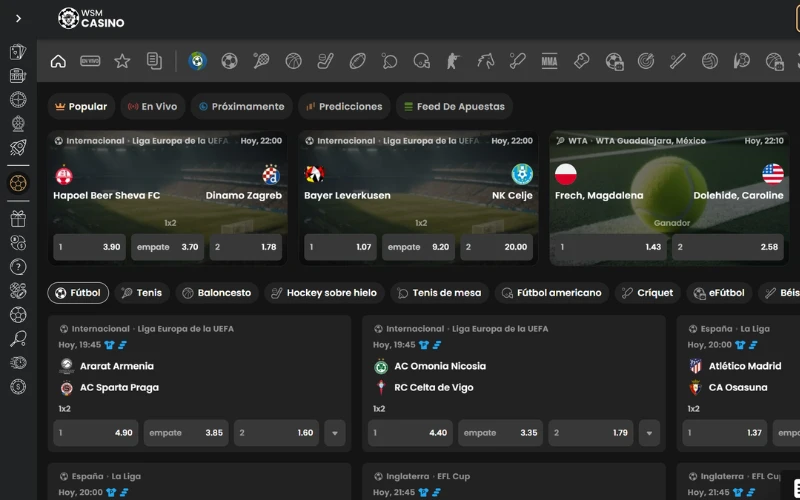
Task: Bet on Dolehide, Caroline at 2.58
Action: click(728, 247)
